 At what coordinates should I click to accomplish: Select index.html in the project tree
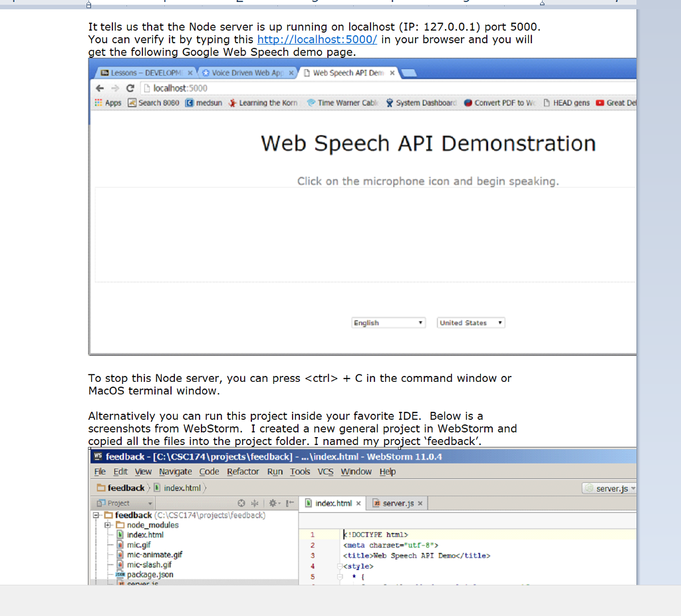141,536
